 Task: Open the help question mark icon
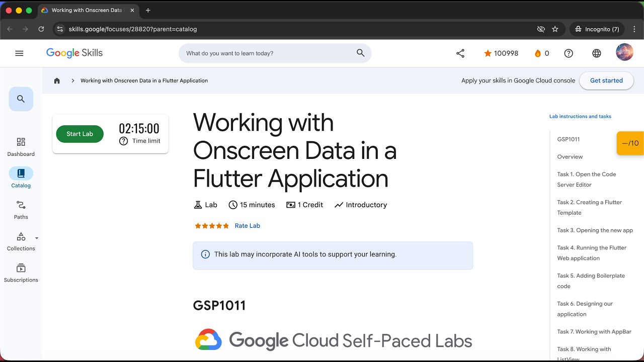click(x=569, y=53)
